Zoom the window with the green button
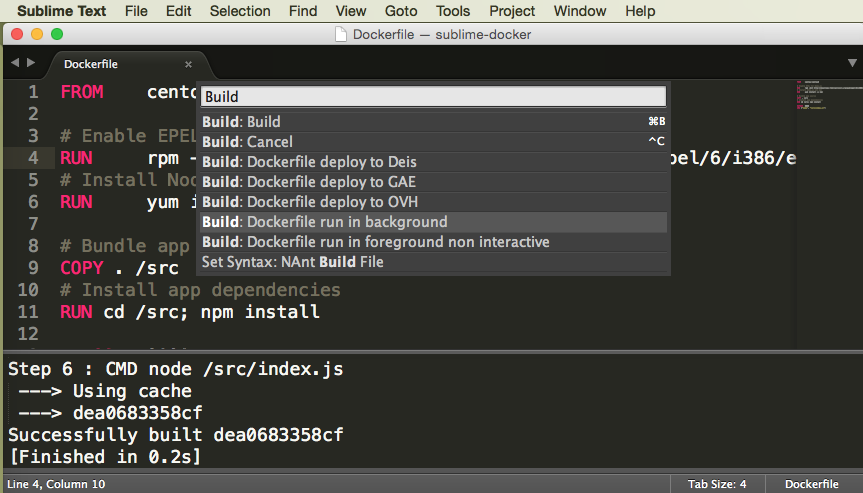The height and width of the screenshot is (493, 863). point(57,34)
